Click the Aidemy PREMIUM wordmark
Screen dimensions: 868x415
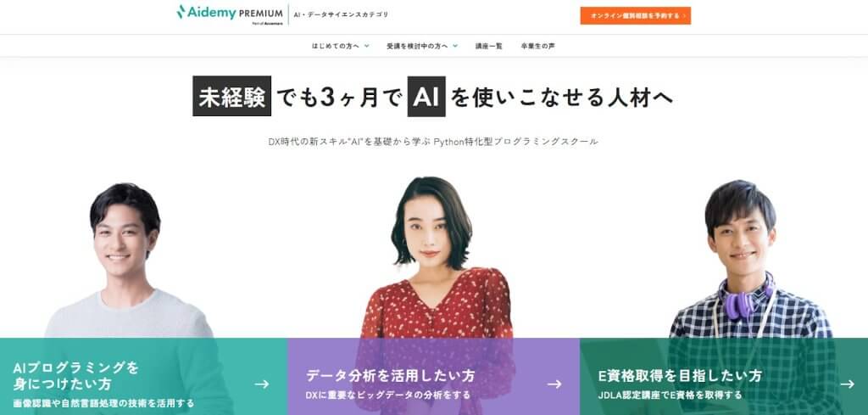[x=235, y=13]
